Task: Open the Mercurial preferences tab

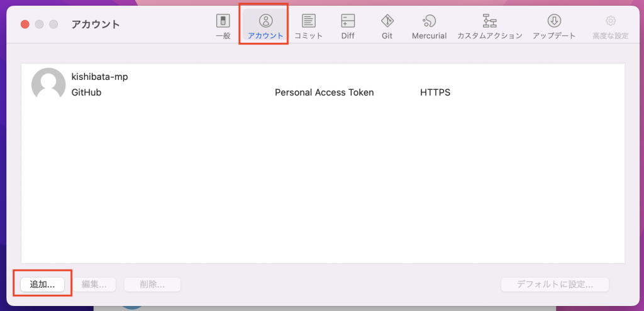Action: point(429,26)
